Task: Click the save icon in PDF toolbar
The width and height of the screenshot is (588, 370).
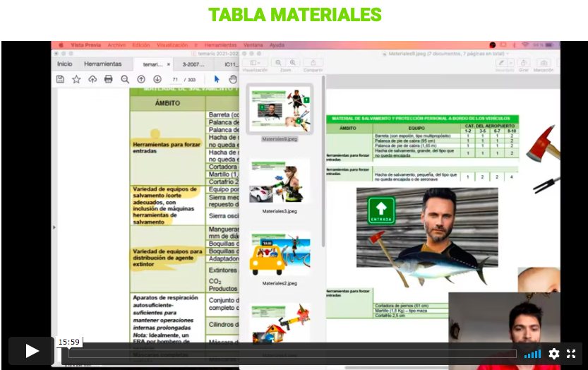Action: point(60,79)
